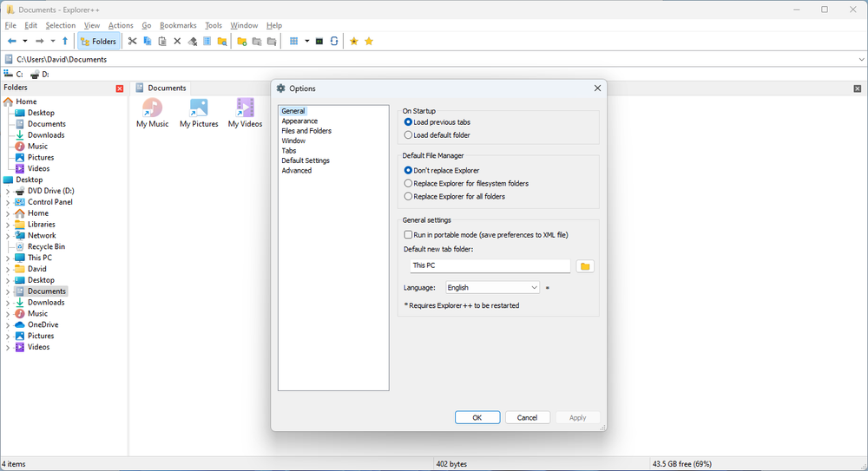Select Network in the folder tree

(x=42, y=236)
